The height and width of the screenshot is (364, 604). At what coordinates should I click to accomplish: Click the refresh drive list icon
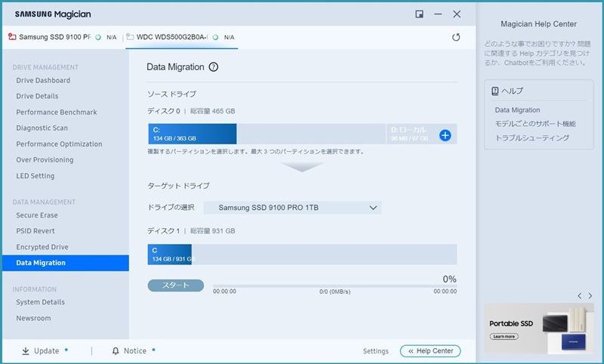pyautogui.click(x=456, y=37)
